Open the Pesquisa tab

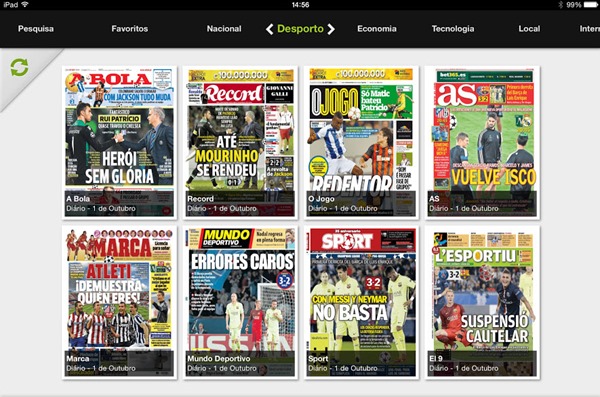coord(36,29)
